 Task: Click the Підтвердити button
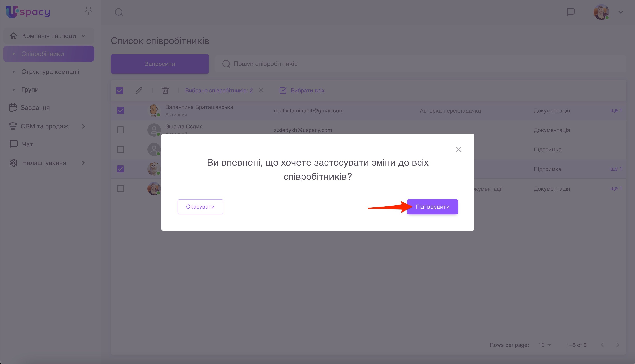tap(432, 207)
